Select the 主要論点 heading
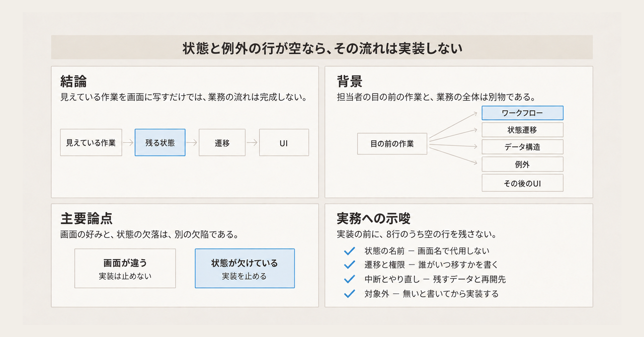This screenshot has height=337, width=644. coord(87,218)
